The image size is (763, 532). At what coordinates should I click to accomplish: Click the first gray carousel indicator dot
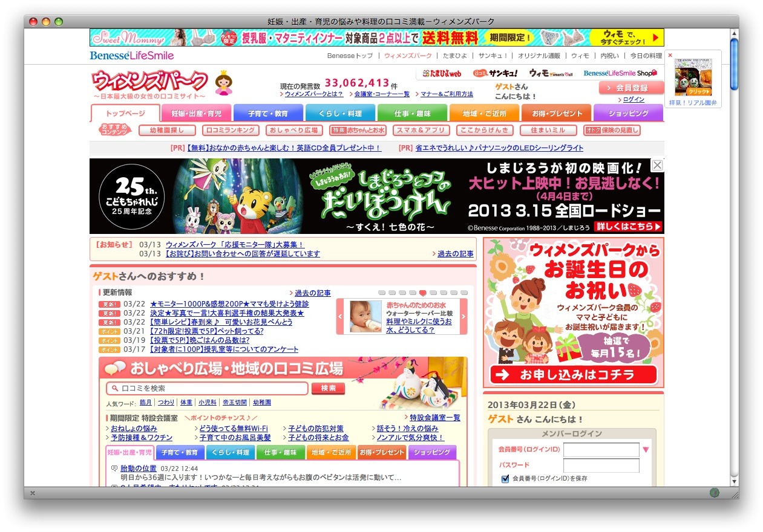pos(382,293)
